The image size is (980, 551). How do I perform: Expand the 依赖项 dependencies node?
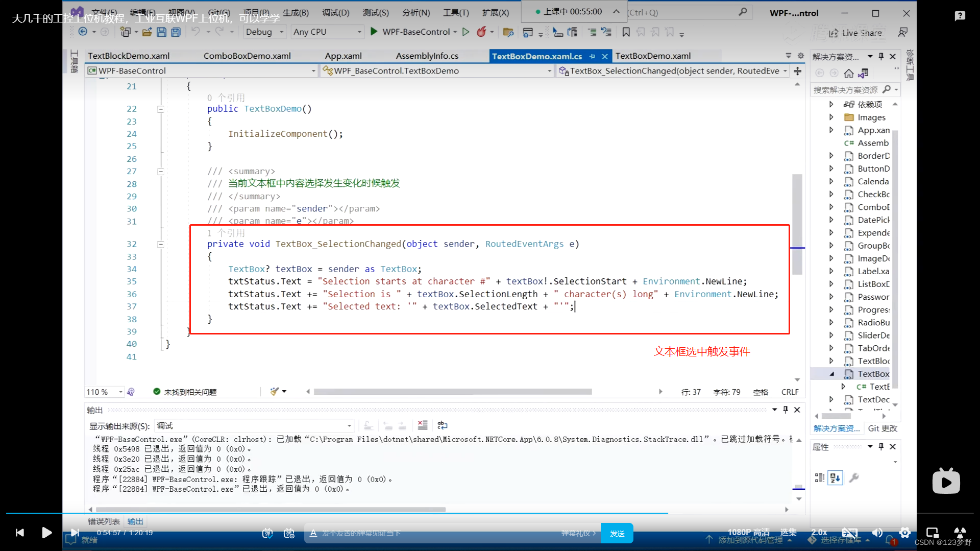pyautogui.click(x=831, y=104)
